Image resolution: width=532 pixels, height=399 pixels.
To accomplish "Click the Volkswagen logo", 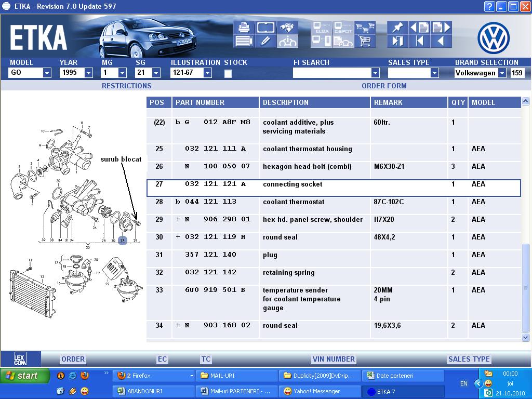I will 494,38.
